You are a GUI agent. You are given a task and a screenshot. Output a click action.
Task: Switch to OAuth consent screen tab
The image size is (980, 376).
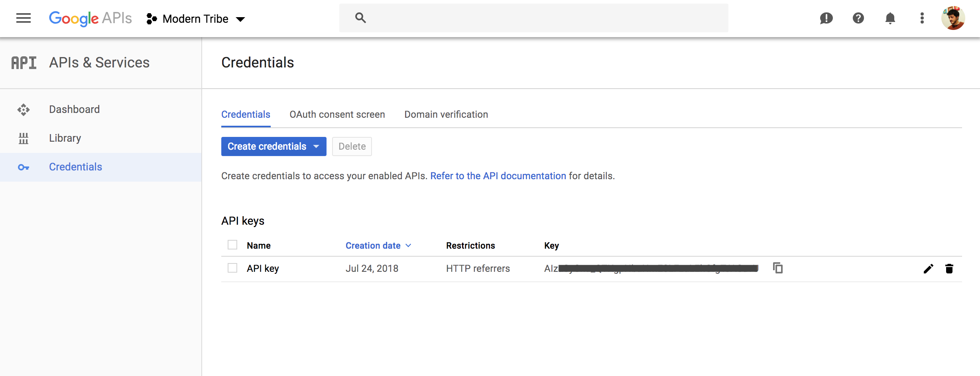coord(337,115)
